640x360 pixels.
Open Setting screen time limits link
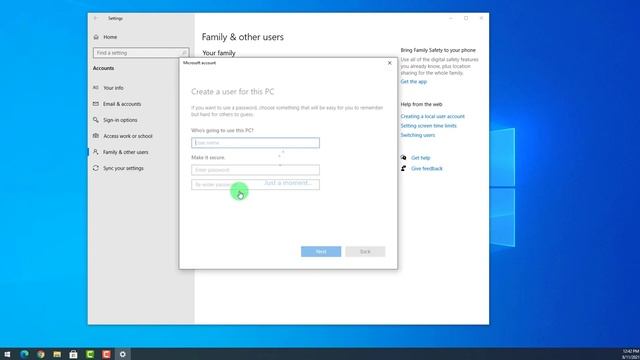click(x=428, y=126)
